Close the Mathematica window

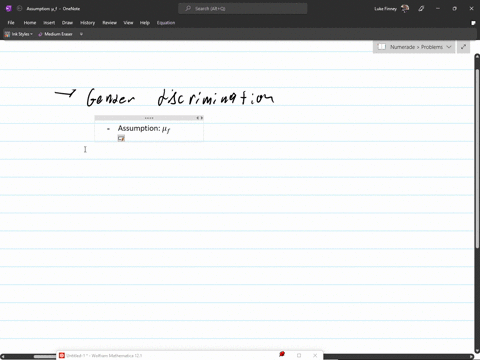tap(315, 355)
